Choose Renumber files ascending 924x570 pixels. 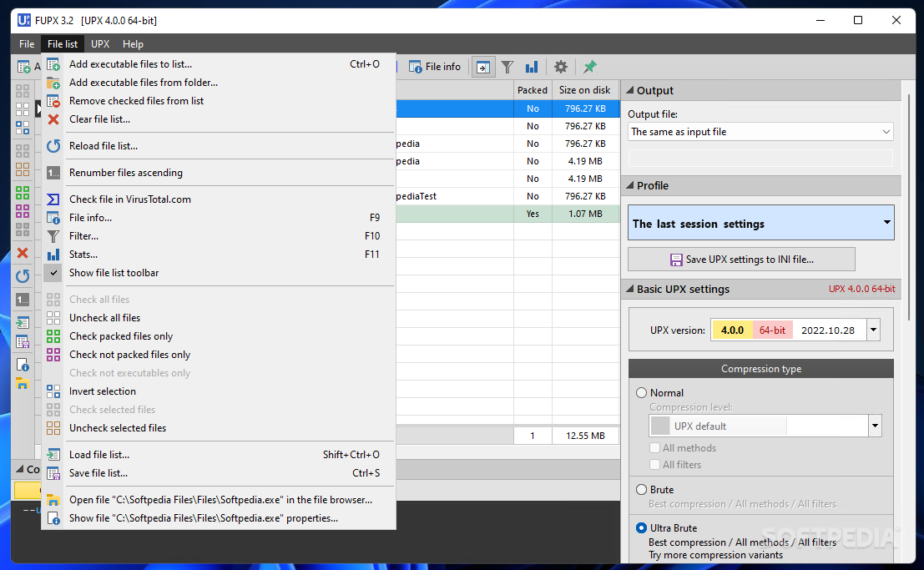(x=218, y=173)
